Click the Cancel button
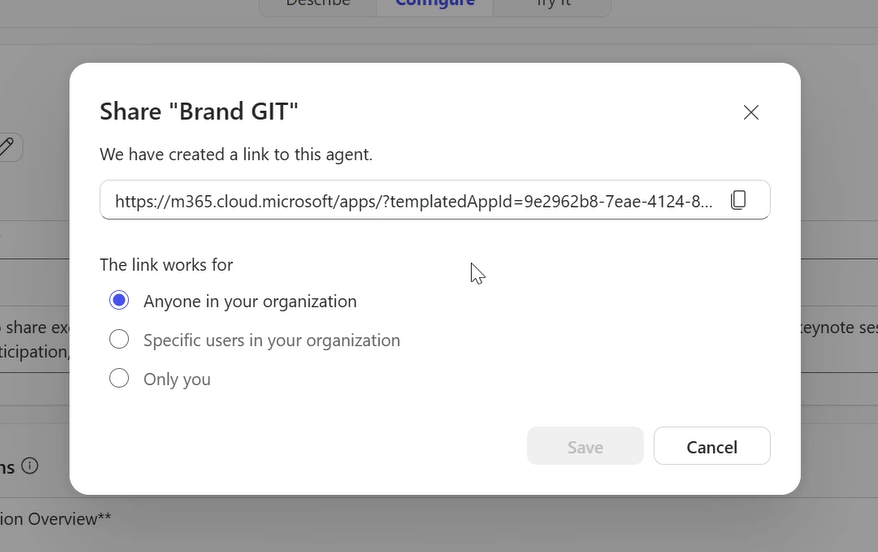This screenshot has width=878, height=552. [712, 446]
